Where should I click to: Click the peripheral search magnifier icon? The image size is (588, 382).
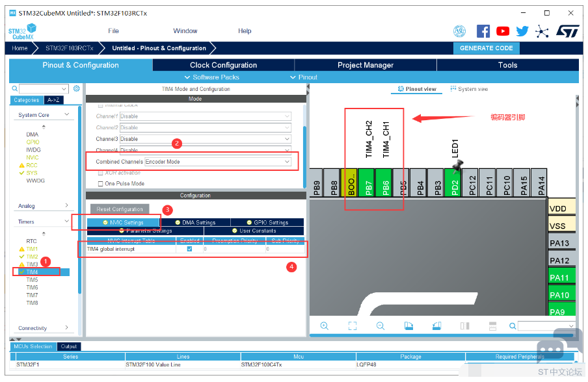[x=14, y=89]
